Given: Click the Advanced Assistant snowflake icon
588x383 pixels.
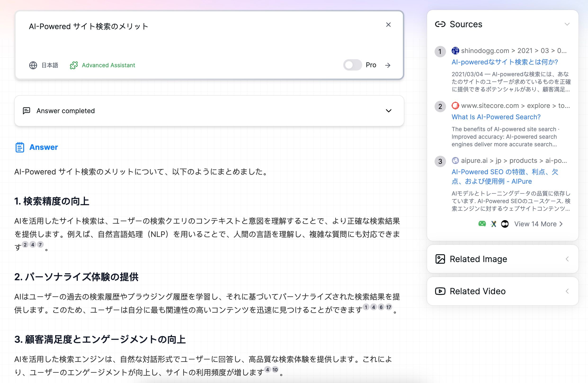Looking at the screenshot, I should [x=74, y=65].
